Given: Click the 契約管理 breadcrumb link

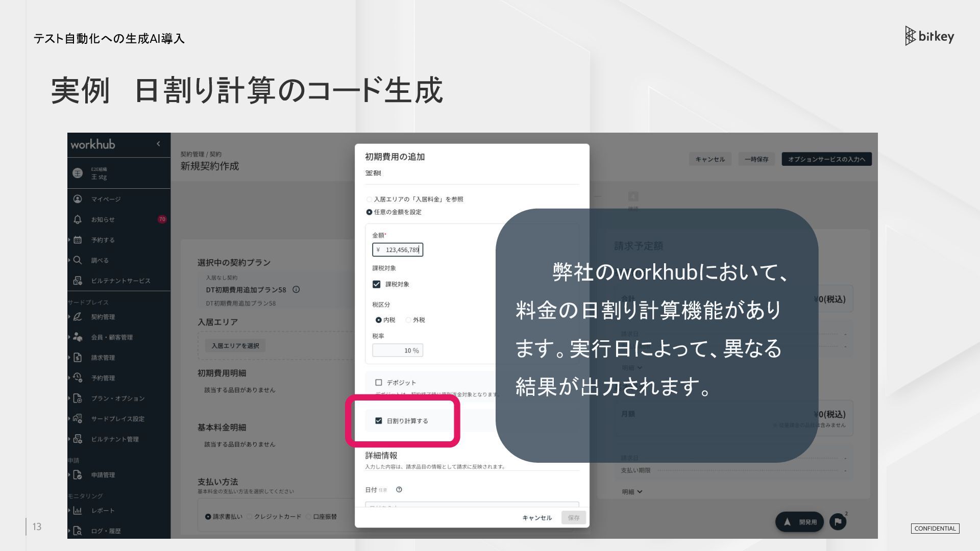Looking at the screenshot, I should coord(192,154).
